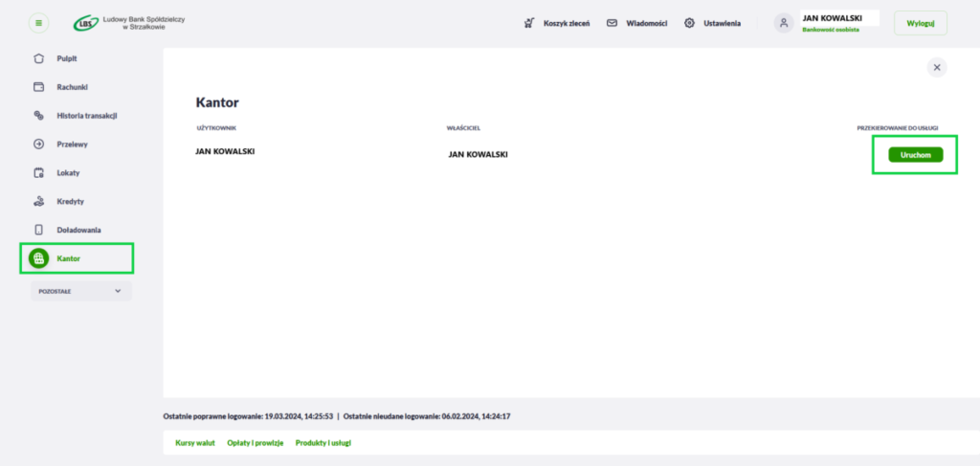Screen dimensions: 980x466
Task: Open Opłaty i prowizje link
Action: pyautogui.click(x=255, y=443)
